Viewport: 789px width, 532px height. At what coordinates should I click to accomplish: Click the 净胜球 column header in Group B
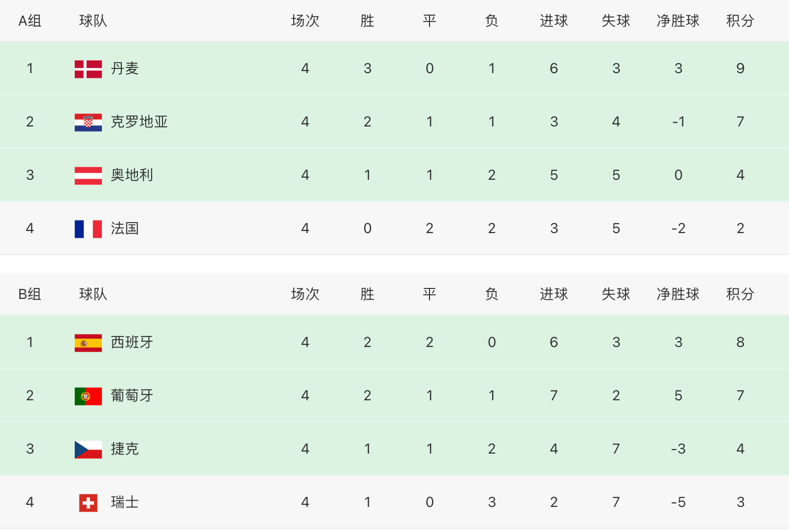click(678, 294)
